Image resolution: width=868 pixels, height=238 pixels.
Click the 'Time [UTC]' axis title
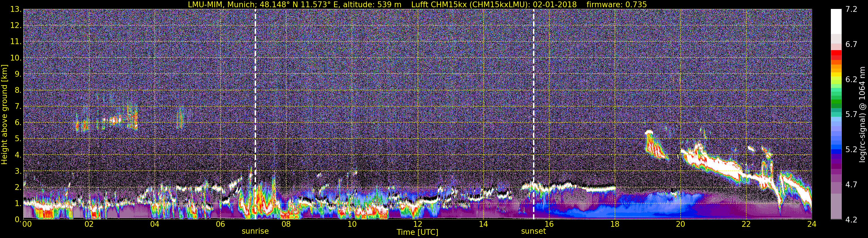pyautogui.click(x=417, y=232)
